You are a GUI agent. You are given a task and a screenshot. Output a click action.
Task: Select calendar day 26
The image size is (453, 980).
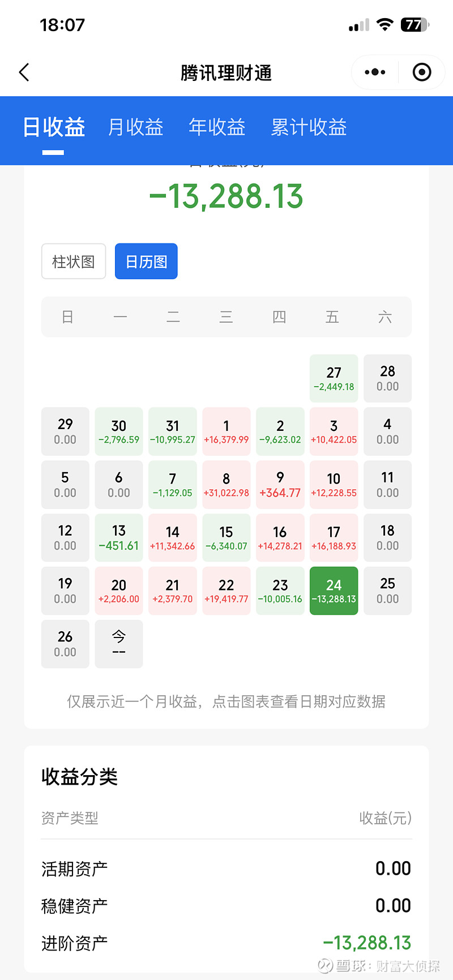[65, 644]
